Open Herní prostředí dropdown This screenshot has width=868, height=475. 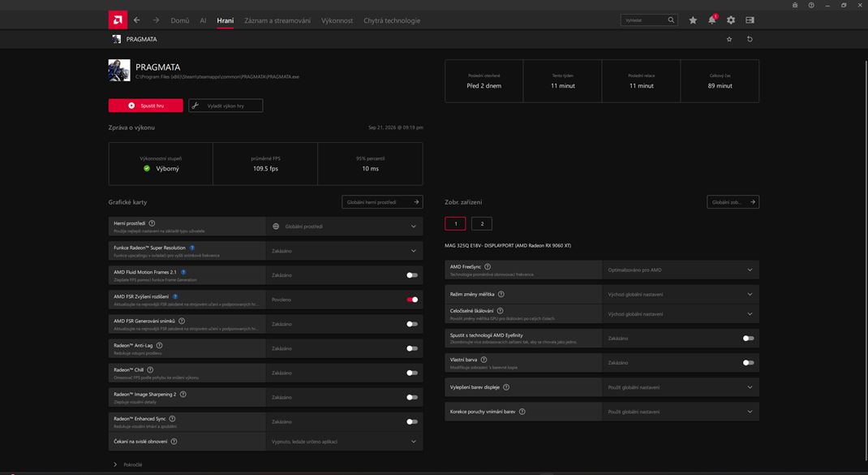coord(344,227)
